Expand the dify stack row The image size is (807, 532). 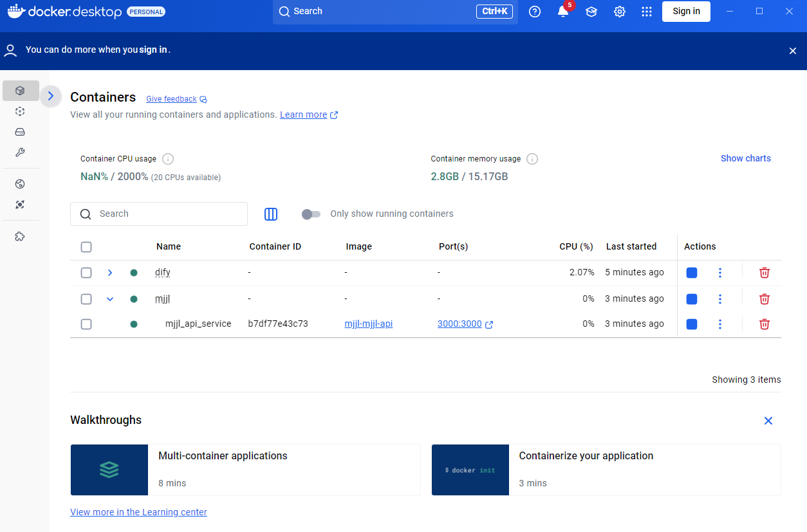[x=110, y=273]
